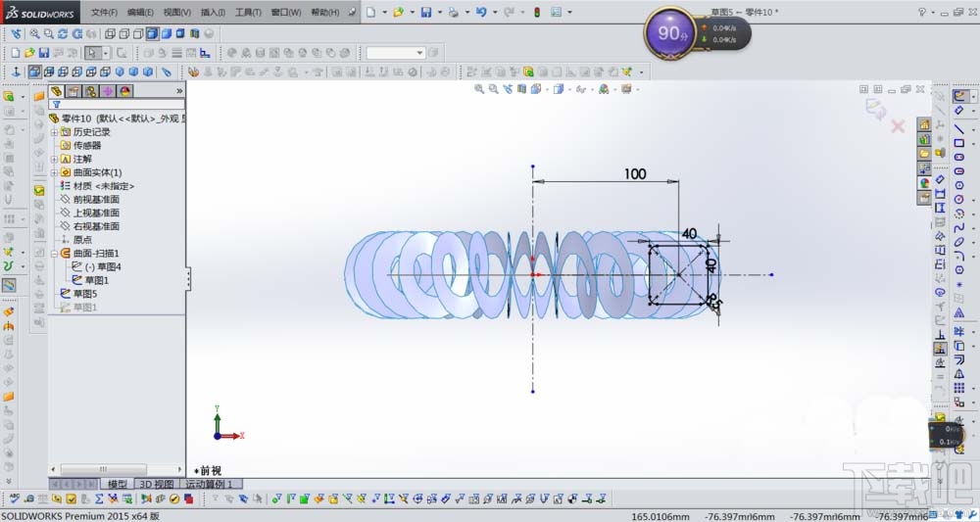Click the red X cancel sketch icon
The width and height of the screenshot is (980, 522).
(x=898, y=126)
